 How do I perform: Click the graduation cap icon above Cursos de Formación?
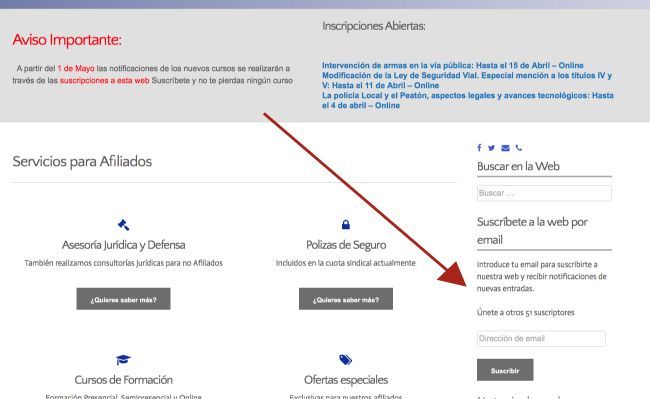click(x=123, y=359)
